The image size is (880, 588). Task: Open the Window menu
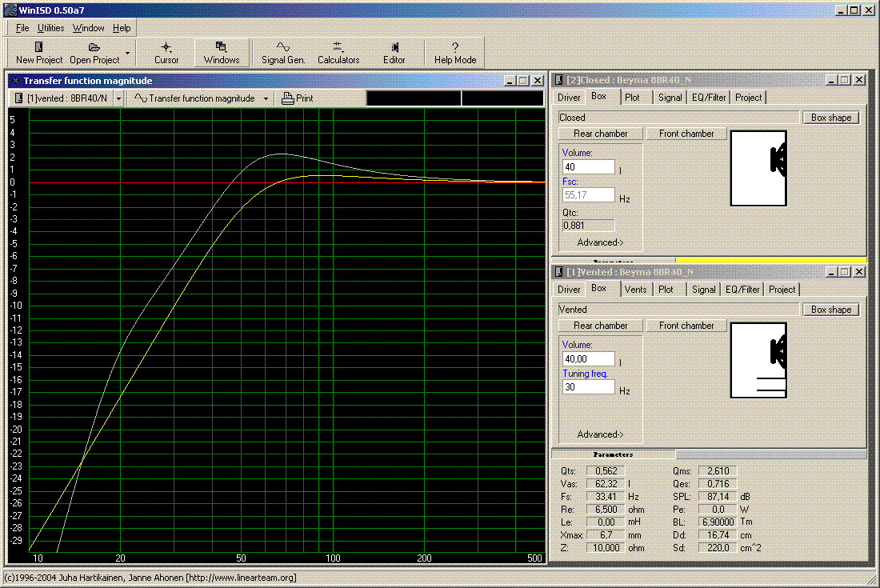click(88, 28)
